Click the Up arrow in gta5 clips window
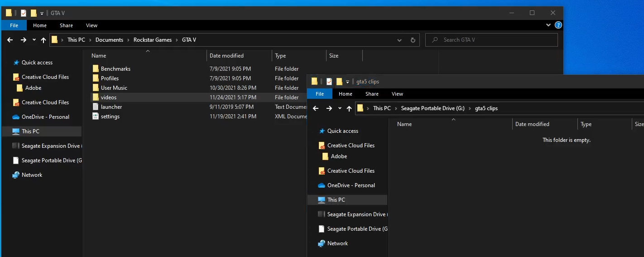The width and height of the screenshot is (644, 257). tap(349, 108)
